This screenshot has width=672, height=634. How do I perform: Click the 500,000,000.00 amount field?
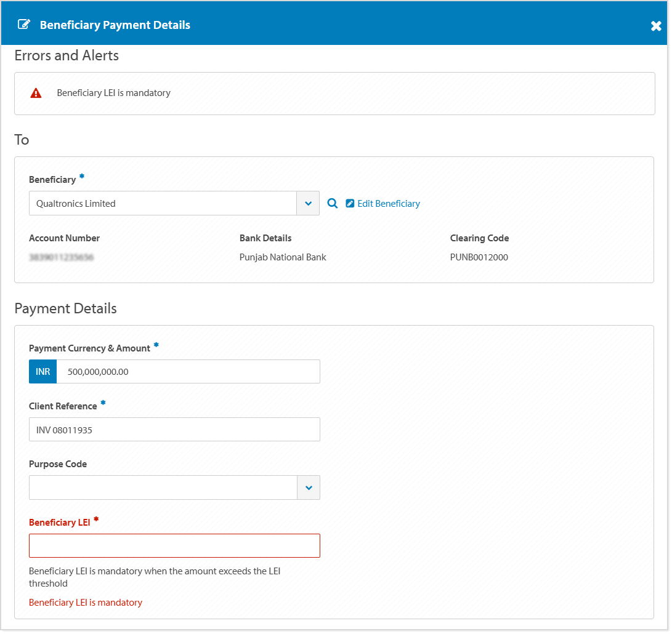click(188, 372)
